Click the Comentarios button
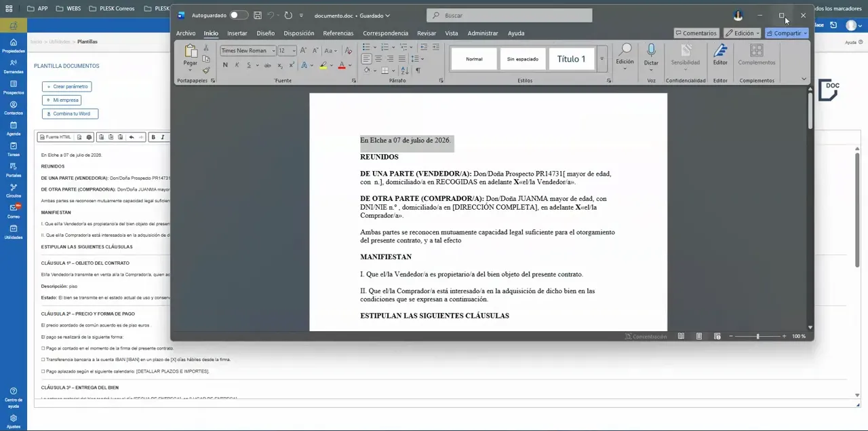 tap(696, 33)
